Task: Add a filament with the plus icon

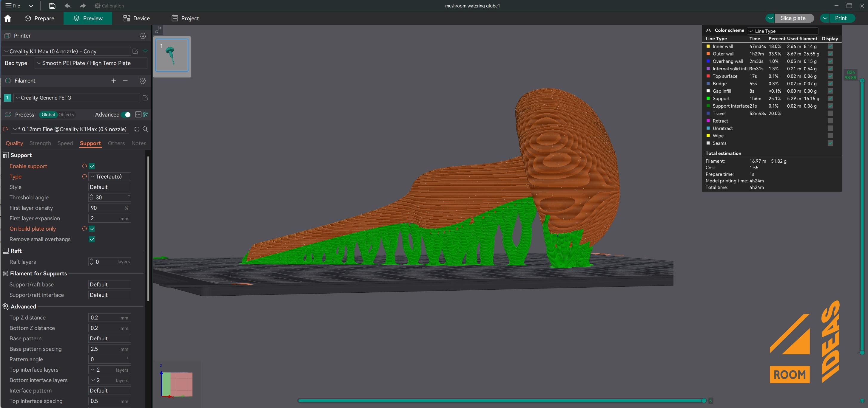Action: click(x=114, y=81)
